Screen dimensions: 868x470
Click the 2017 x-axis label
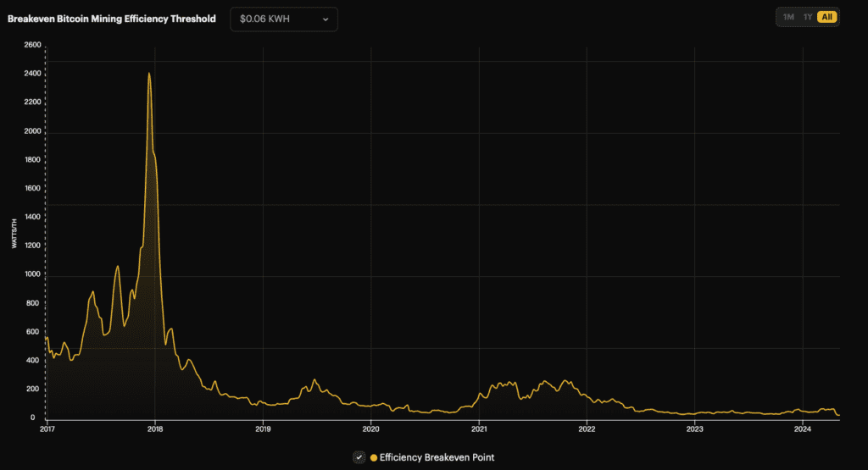point(47,429)
